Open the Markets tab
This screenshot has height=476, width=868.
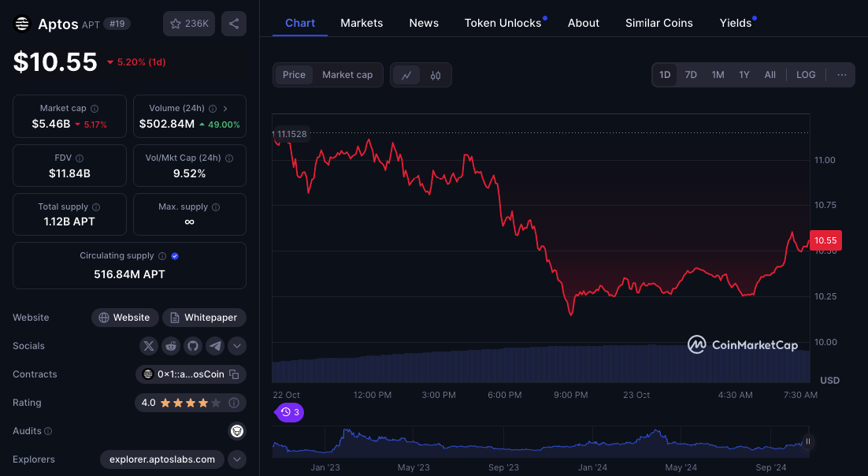[362, 24]
